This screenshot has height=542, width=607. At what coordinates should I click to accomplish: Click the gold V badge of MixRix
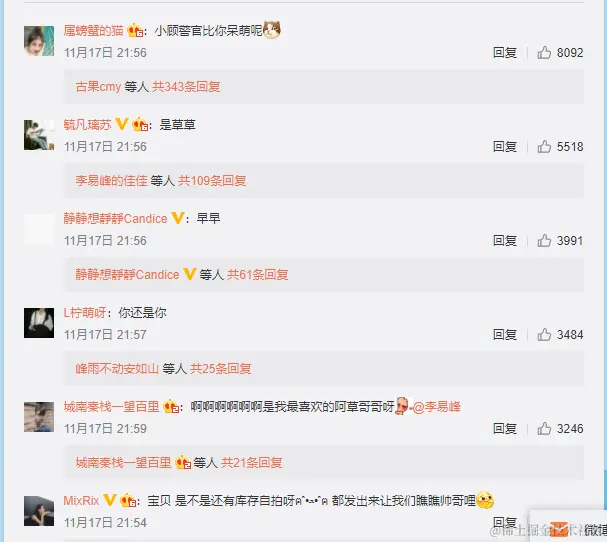110,500
